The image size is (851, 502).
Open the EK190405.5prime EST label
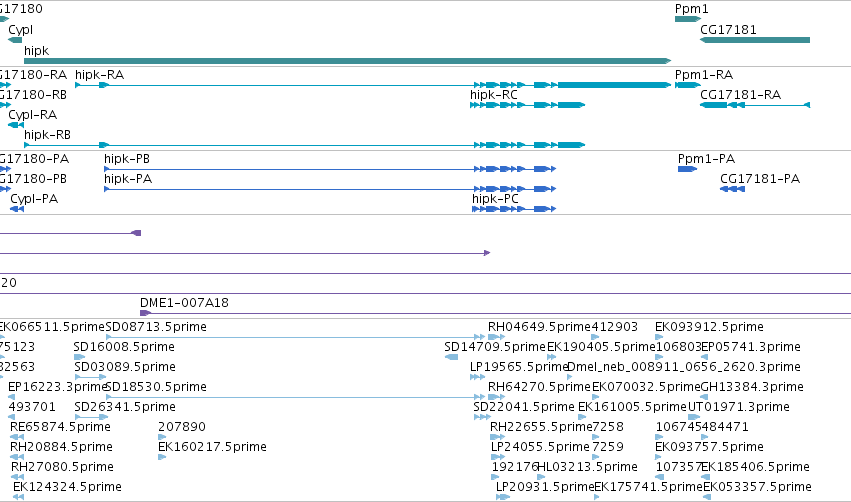point(601,347)
